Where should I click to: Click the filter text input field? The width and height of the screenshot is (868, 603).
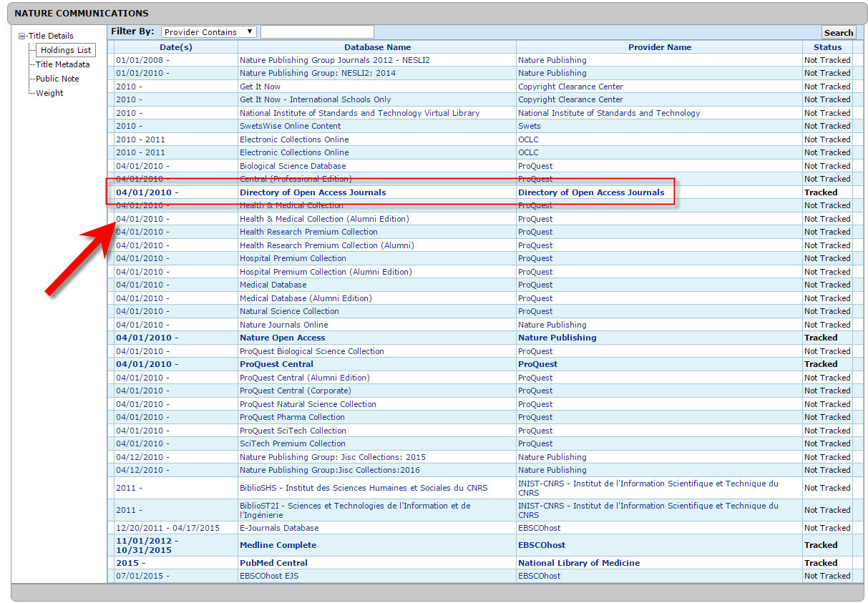click(317, 32)
